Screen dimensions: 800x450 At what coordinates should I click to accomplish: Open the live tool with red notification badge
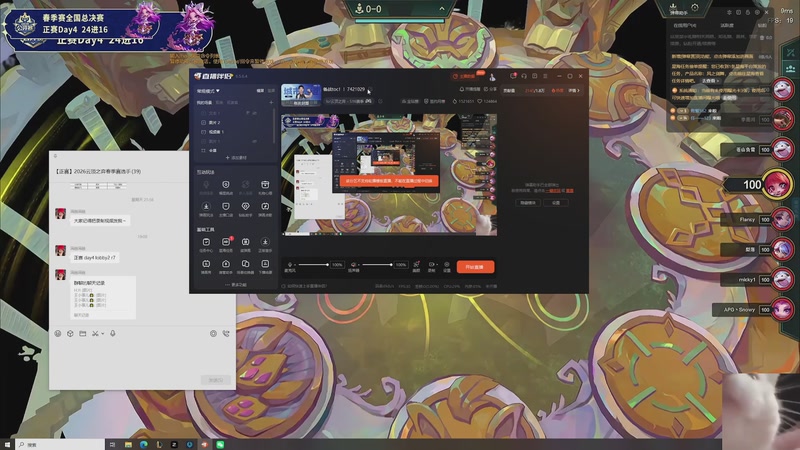click(x=226, y=244)
